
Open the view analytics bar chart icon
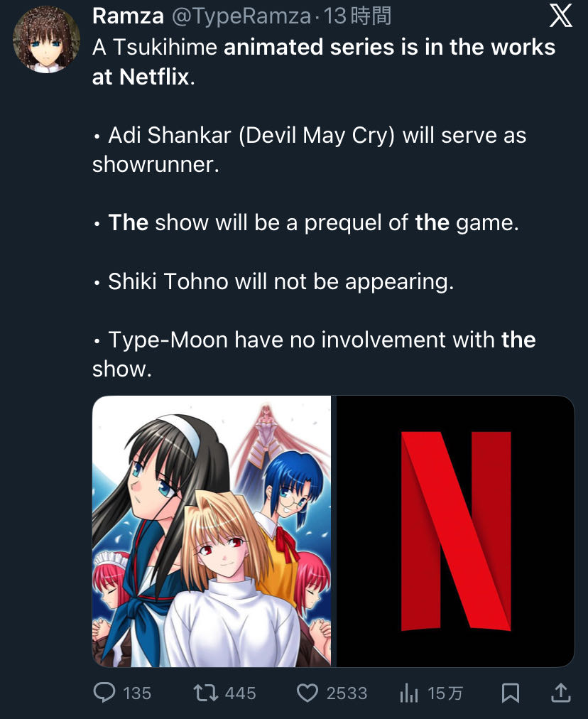(x=409, y=693)
